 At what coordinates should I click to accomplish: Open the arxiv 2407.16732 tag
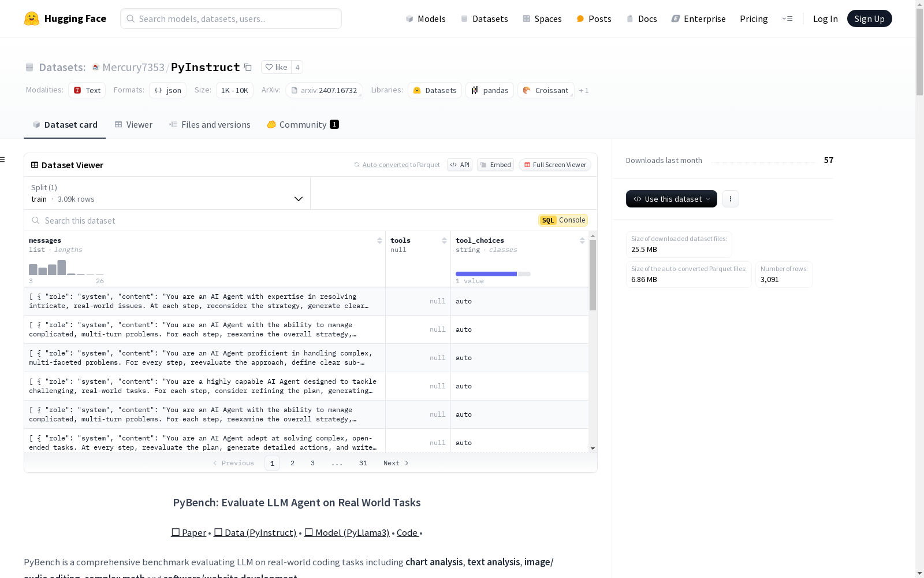coord(324,90)
